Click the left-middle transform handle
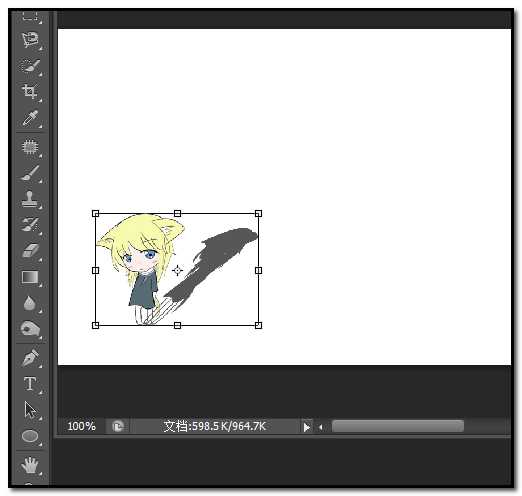Screen dimensions: 522x496 click(x=95, y=270)
